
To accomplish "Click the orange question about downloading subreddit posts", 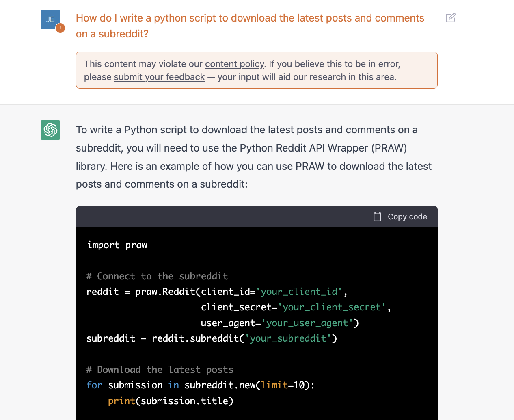I will [250, 26].
